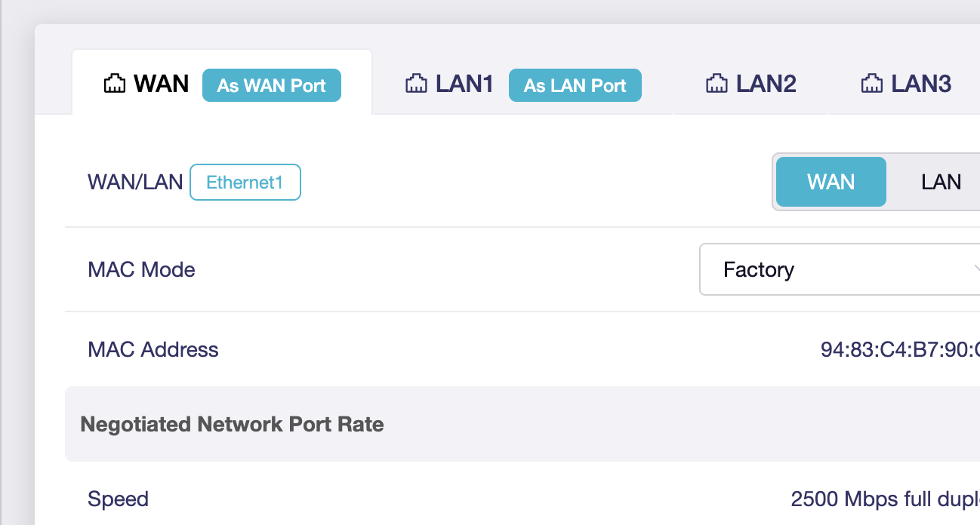Click the Ethernet1 outlined tag
This screenshot has height=525, width=980.
(245, 183)
